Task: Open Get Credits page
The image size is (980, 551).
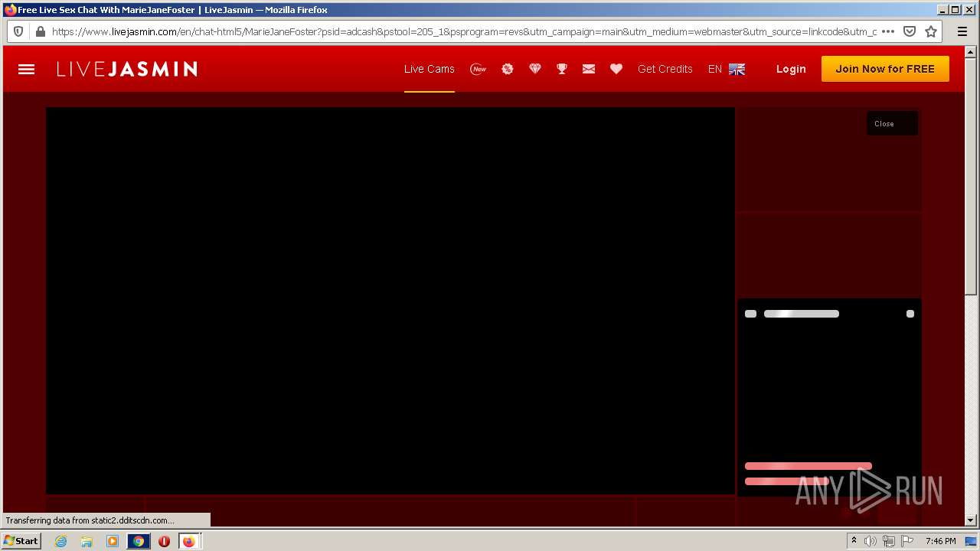Action: pyautogui.click(x=665, y=69)
